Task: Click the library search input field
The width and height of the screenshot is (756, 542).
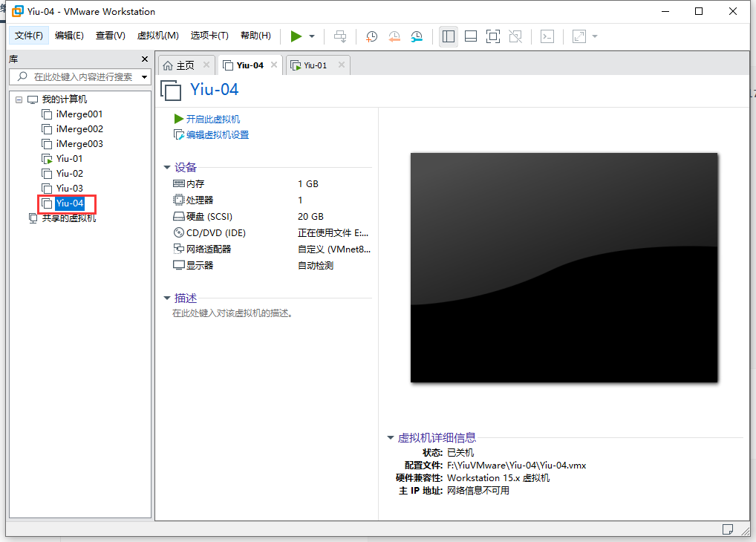Action: (79, 76)
